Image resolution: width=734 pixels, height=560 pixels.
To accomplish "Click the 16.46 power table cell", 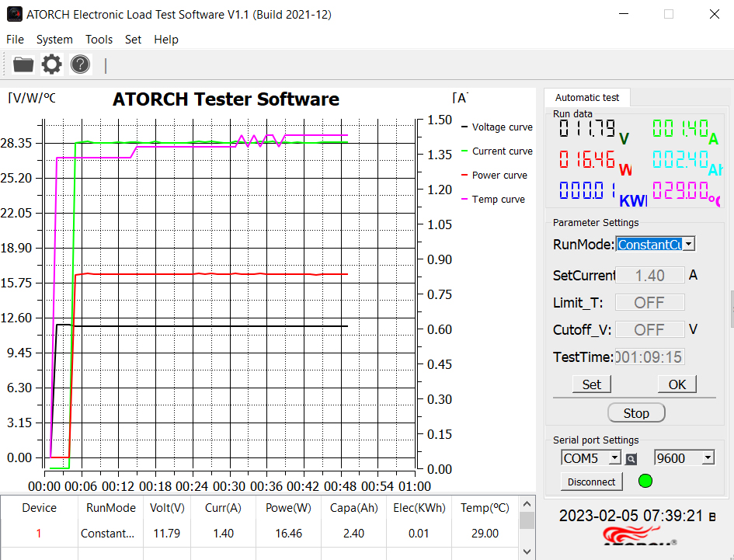I will pos(288,534).
